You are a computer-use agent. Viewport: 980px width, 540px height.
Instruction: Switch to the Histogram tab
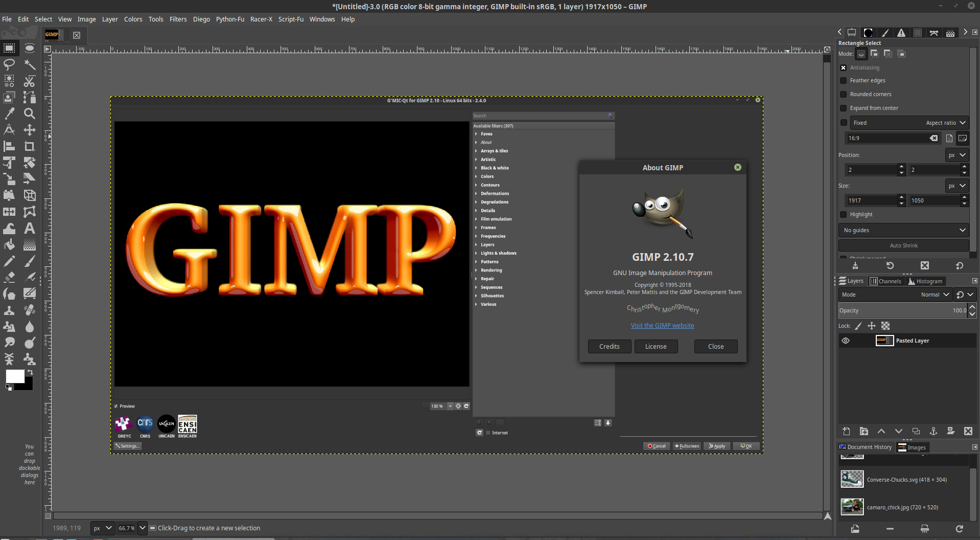coord(925,281)
